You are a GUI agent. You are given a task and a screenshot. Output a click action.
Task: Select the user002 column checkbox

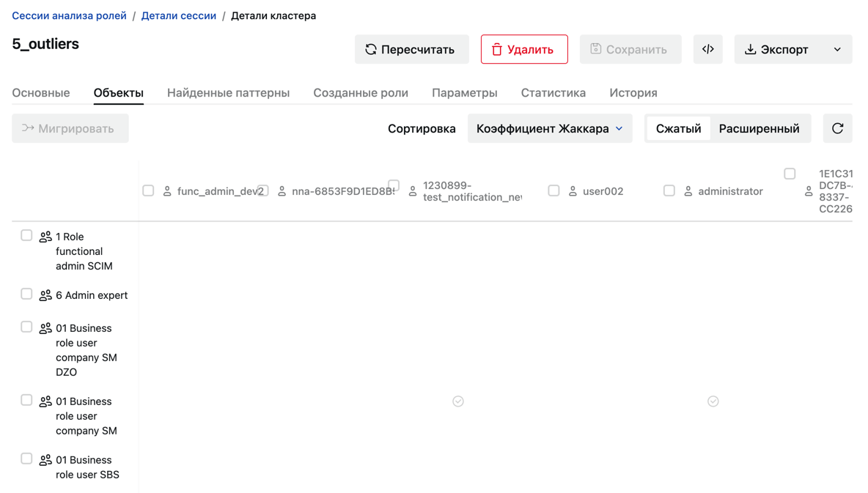[553, 191]
